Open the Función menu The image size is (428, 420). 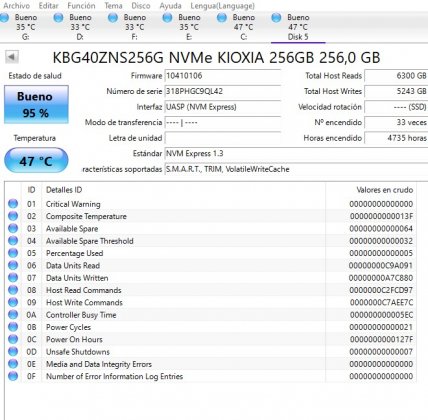[x=81, y=6]
